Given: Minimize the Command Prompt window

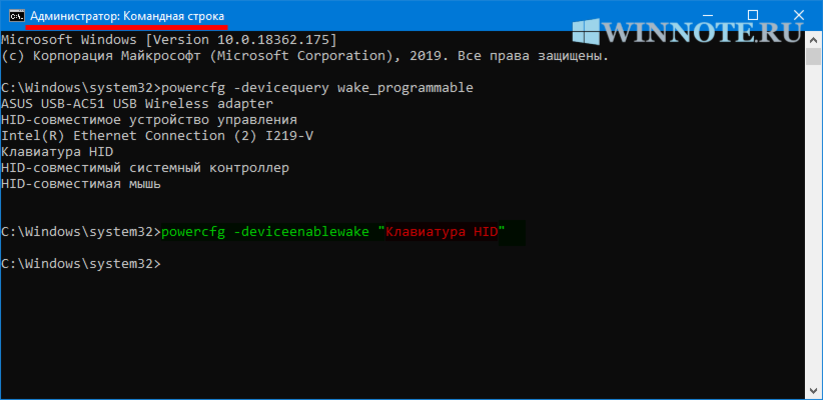Looking at the screenshot, I should [x=706, y=15].
